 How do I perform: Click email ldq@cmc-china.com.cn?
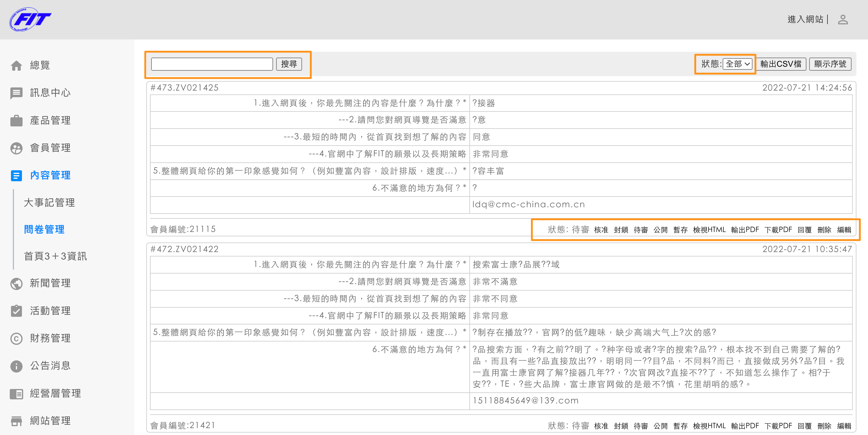[528, 205]
